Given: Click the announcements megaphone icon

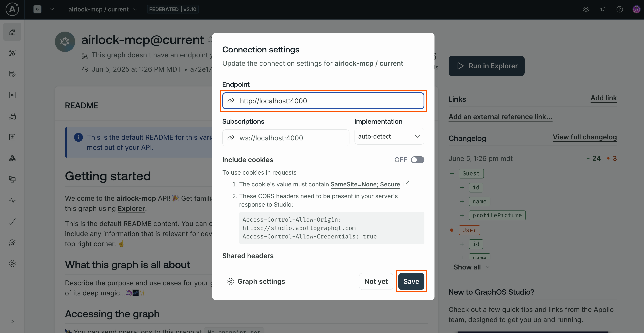Looking at the screenshot, I should coord(603,9).
